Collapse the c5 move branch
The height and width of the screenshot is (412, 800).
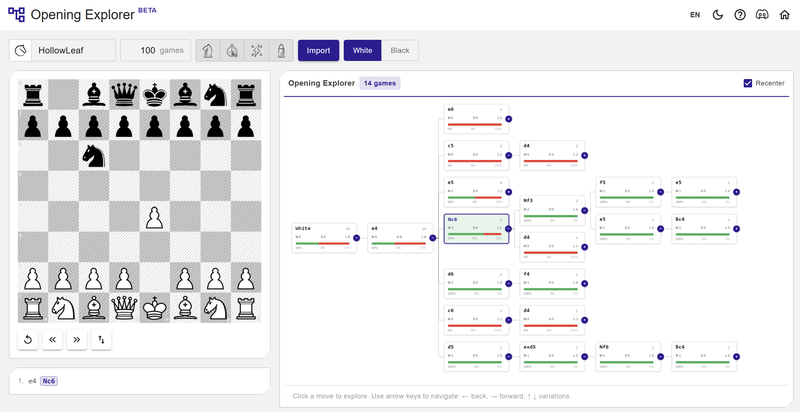coord(509,156)
